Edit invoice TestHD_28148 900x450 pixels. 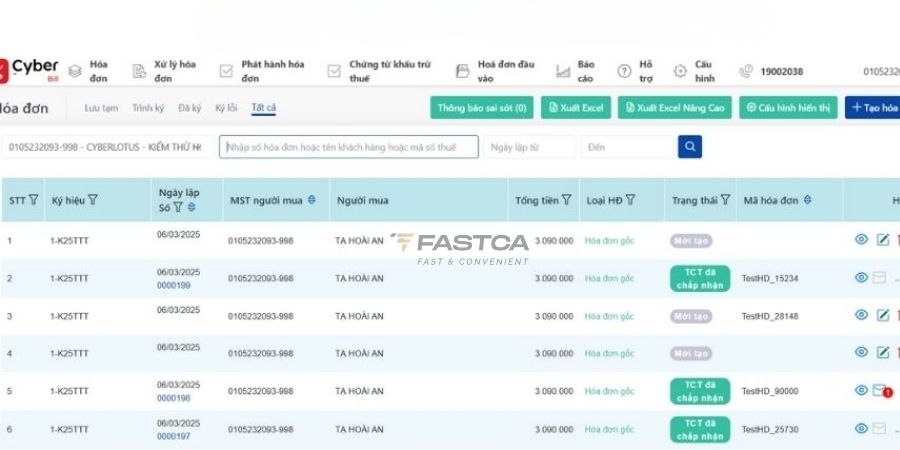[883, 315]
